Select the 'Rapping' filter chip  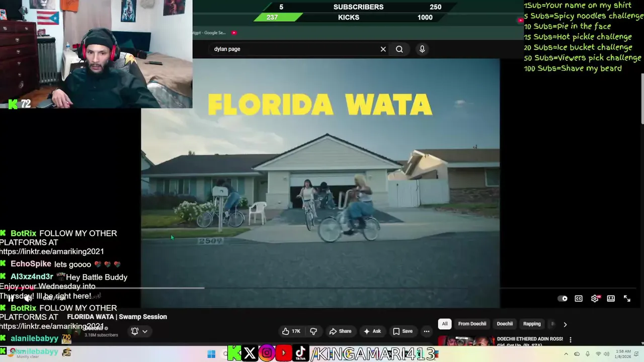pyautogui.click(x=532, y=324)
